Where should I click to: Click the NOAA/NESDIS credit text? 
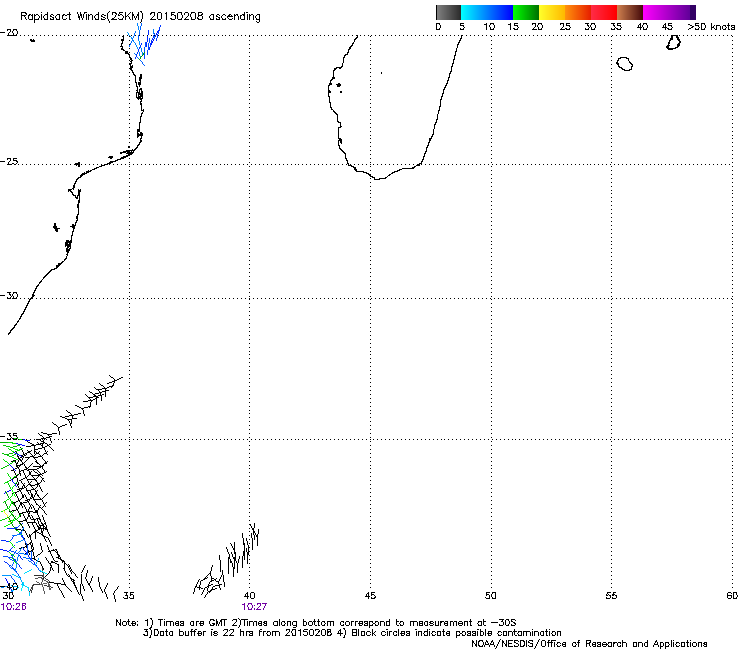589,644
